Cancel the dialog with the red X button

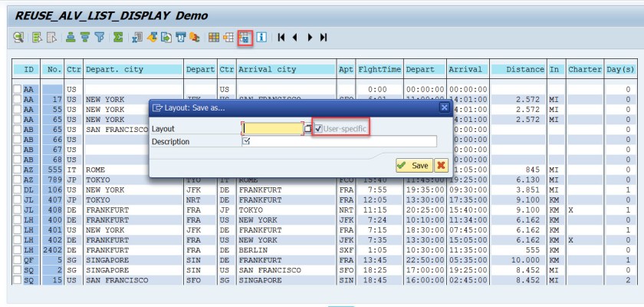pyautogui.click(x=441, y=166)
